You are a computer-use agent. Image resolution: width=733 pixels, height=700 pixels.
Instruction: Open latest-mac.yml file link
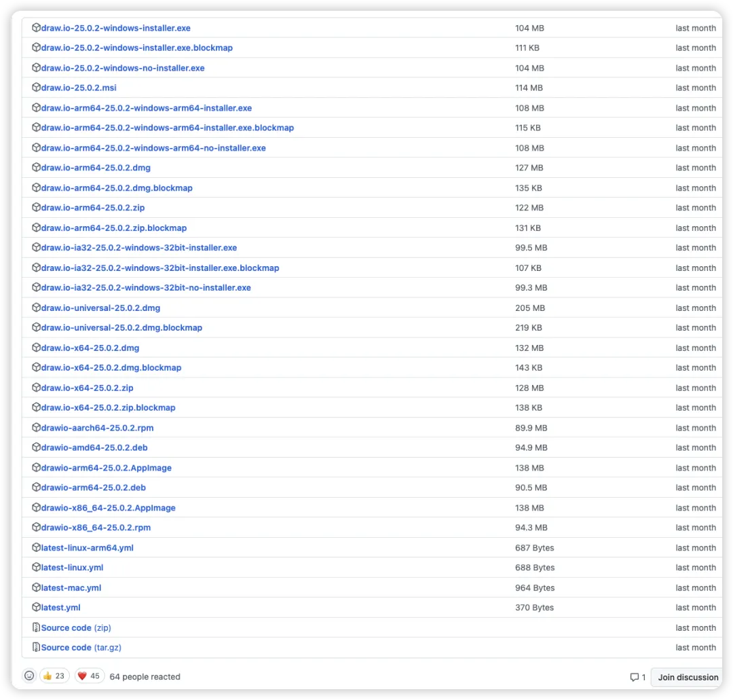click(71, 588)
